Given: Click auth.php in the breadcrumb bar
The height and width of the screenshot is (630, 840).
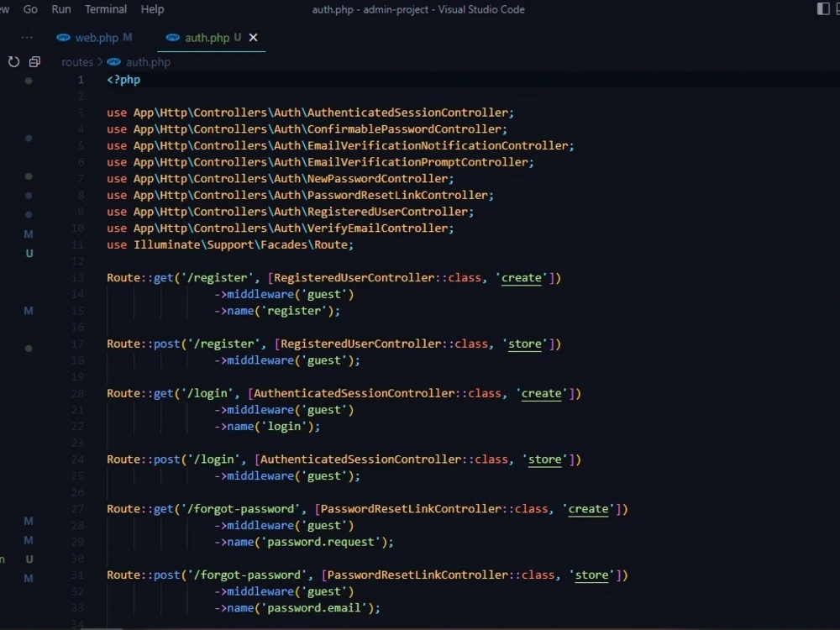Looking at the screenshot, I should coord(147,61).
